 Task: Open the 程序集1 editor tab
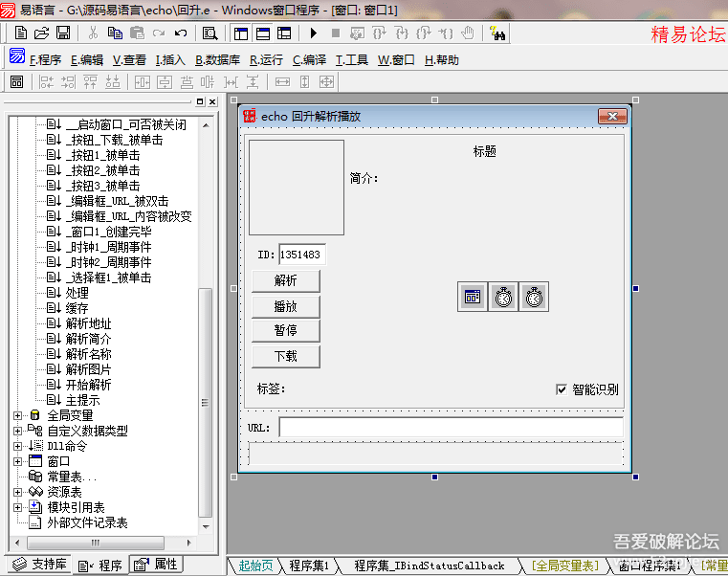[x=309, y=566]
